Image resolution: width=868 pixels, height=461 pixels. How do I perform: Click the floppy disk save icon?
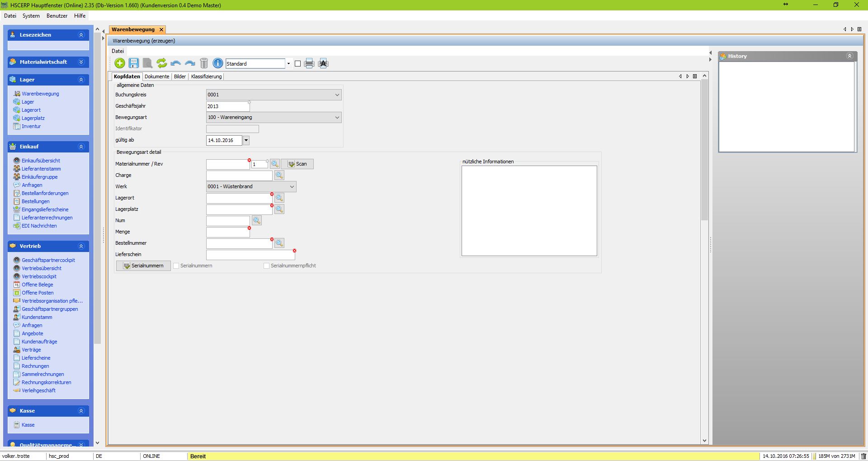click(x=134, y=63)
